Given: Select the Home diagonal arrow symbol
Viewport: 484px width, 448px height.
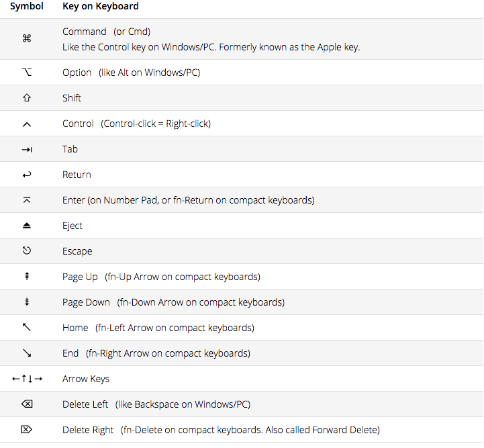Looking at the screenshot, I should (27, 327).
